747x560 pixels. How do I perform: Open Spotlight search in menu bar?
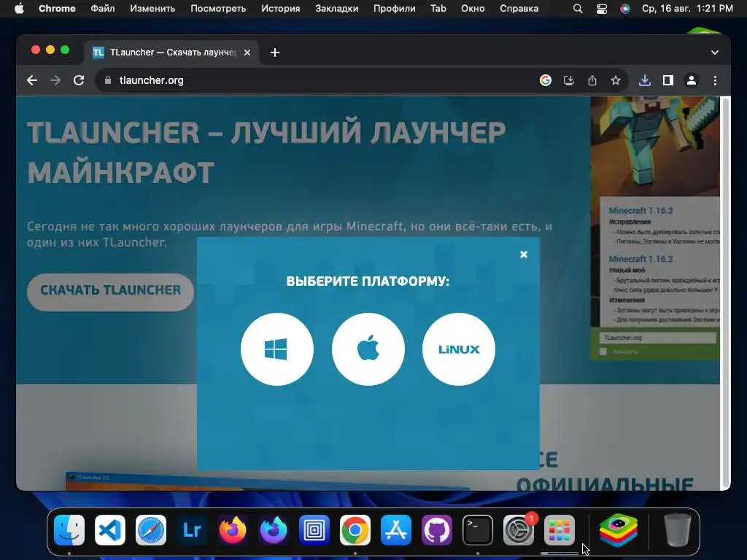pos(578,9)
